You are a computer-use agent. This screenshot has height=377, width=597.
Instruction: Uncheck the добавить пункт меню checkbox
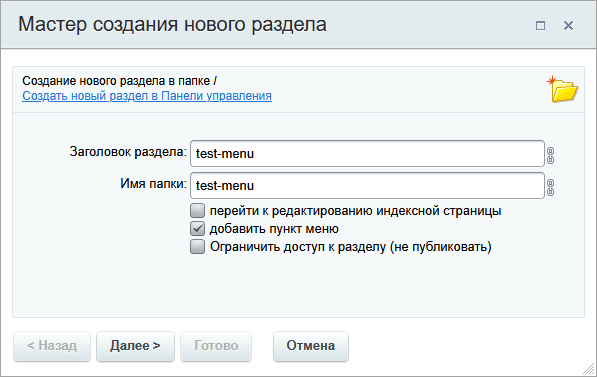click(x=197, y=228)
